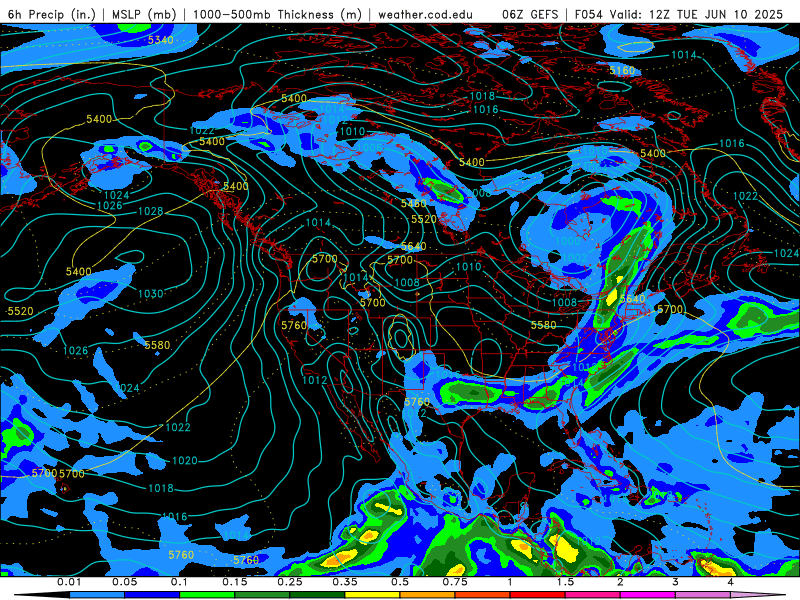Click the legend value 4
Screen dimensions: 800x600
click(x=730, y=582)
